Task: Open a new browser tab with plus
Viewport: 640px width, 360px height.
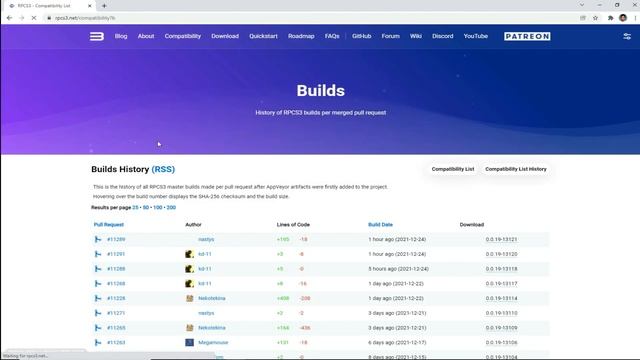Action: 104,6
